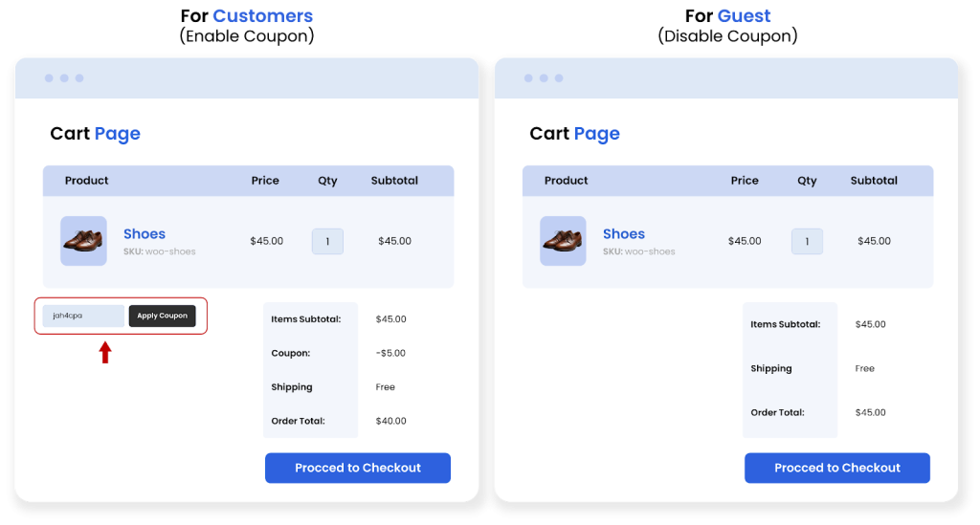Click the Customers heading above left window

[x=263, y=16]
